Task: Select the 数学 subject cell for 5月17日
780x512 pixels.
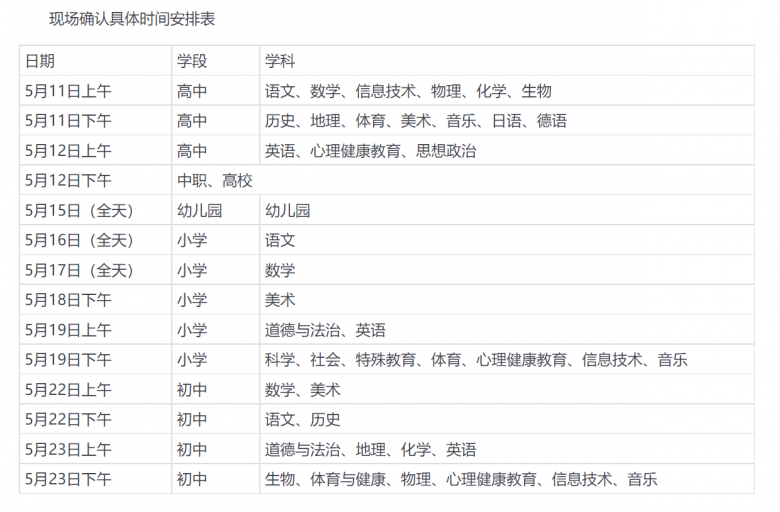Action: tap(280, 270)
